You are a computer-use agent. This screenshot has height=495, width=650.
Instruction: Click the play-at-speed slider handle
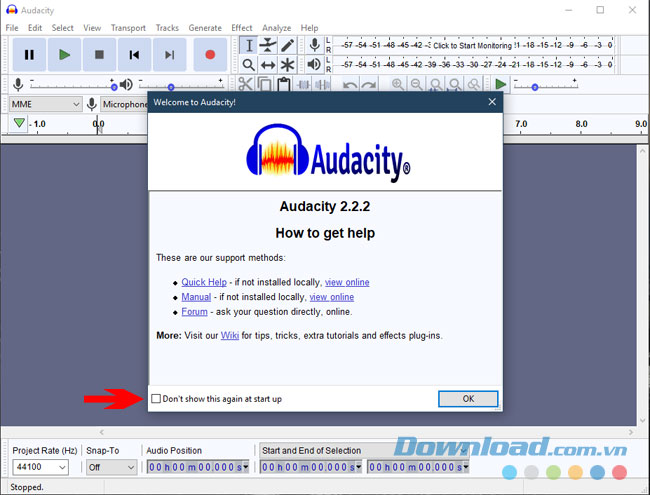point(535,87)
